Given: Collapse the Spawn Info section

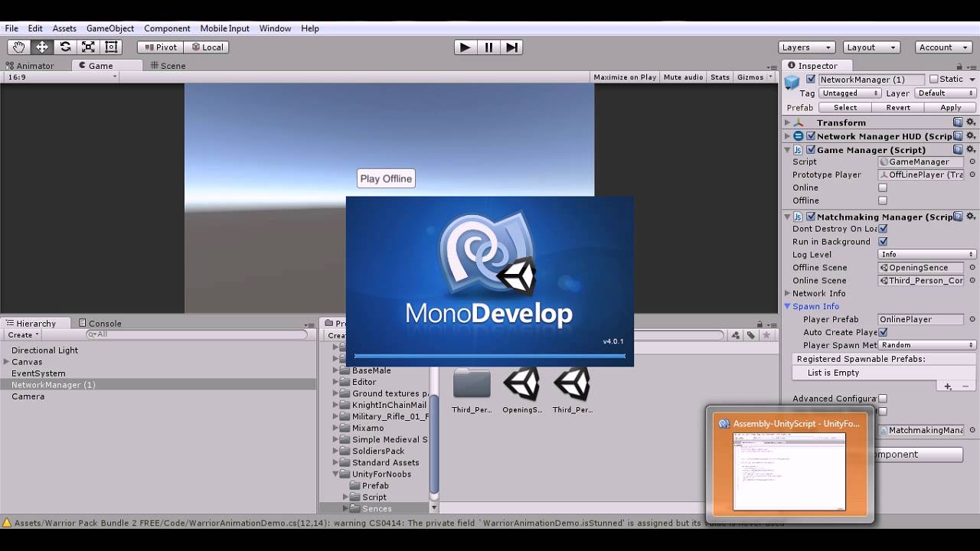Looking at the screenshot, I should point(787,306).
